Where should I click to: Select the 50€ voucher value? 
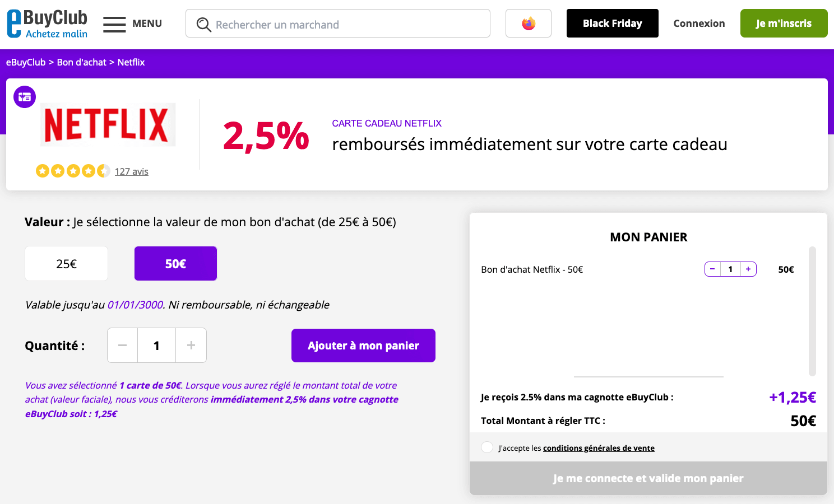pyautogui.click(x=175, y=264)
